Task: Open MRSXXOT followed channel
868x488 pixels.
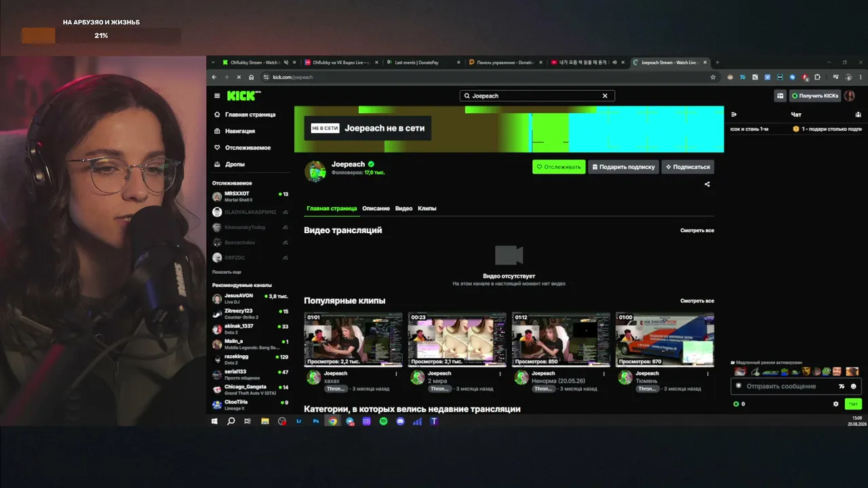Action: [250, 197]
